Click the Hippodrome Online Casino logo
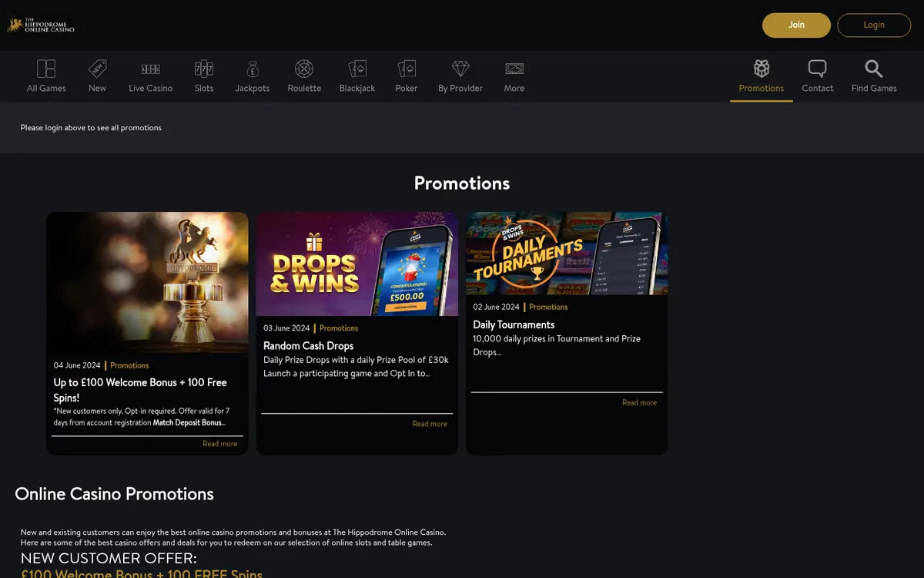This screenshot has width=924, height=578. click(42, 25)
